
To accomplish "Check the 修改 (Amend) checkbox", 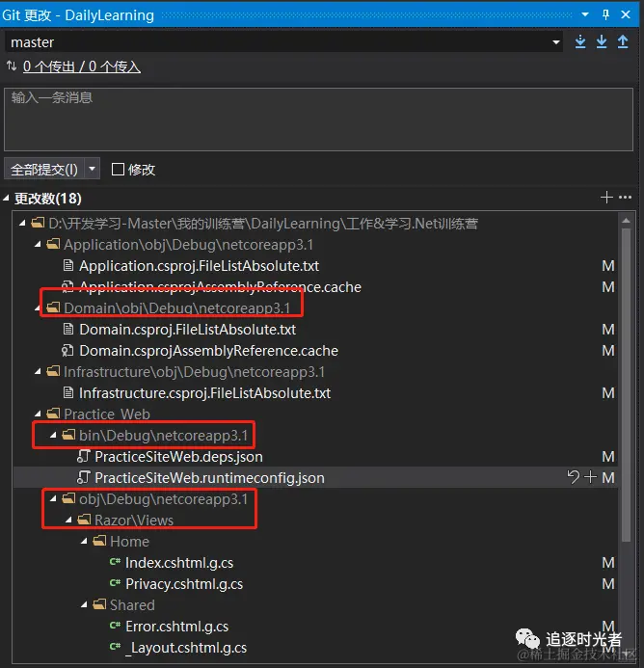I will pyautogui.click(x=118, y=169).
